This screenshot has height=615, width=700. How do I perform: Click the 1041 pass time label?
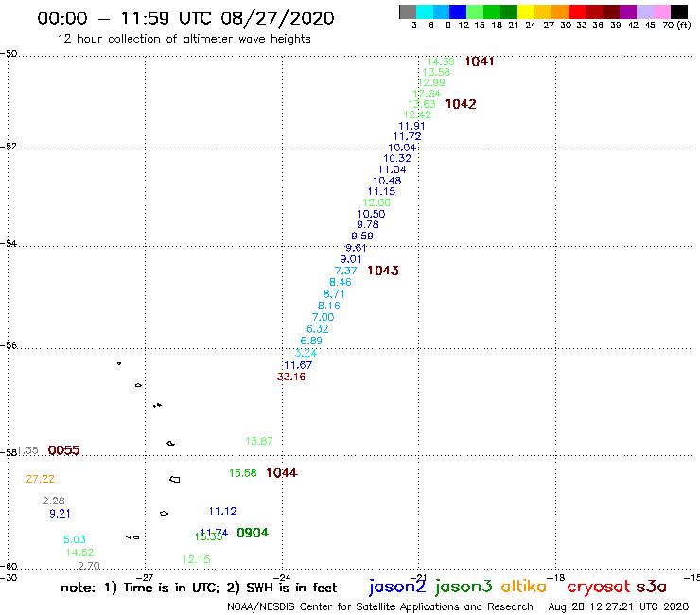pos(480,61)
